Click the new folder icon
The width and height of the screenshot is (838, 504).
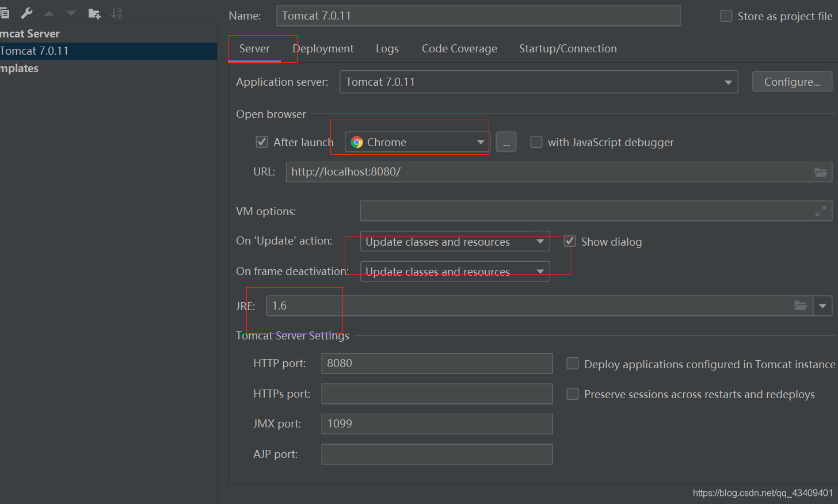point(94,13)
